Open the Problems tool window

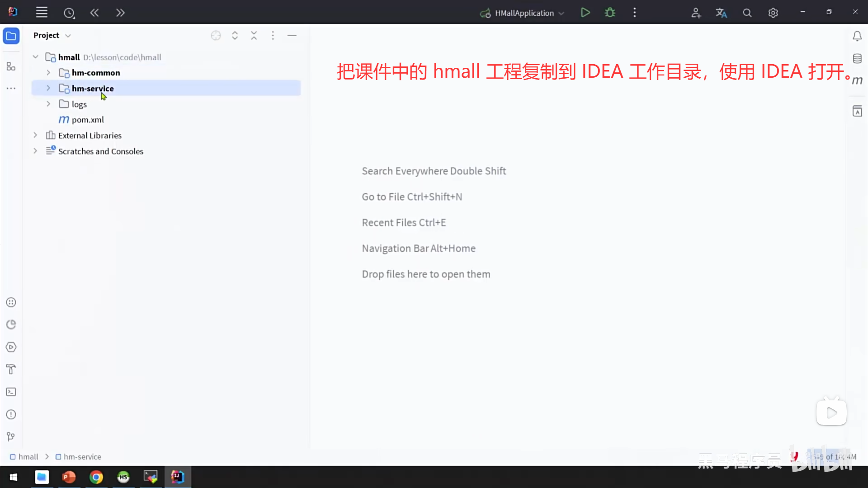(11, 414)
